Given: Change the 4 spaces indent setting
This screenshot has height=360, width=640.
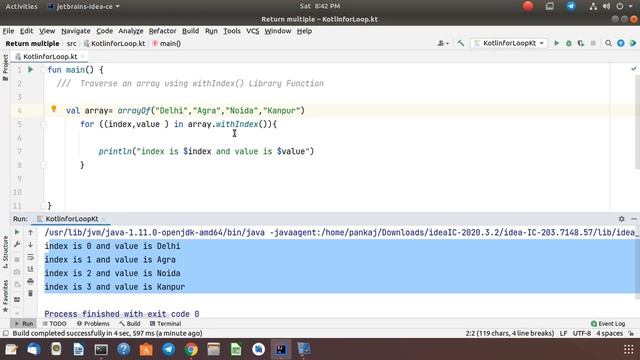Looking at the screenshot, I should (609, 333).
